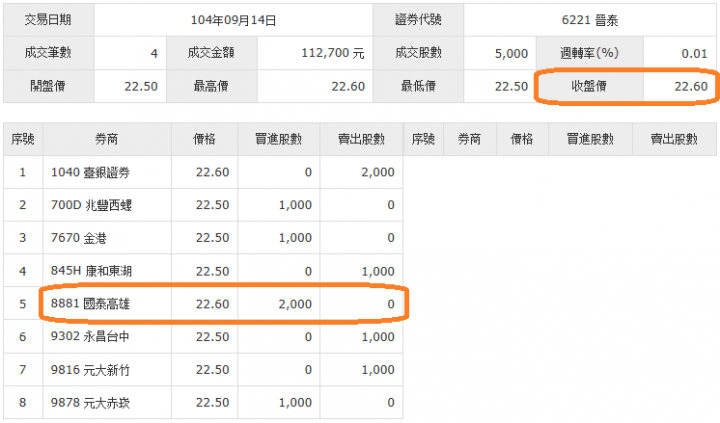Click price 22.60 in 臺銀證券 row
This screenshot has width=720, height=423.
pyautogui.click(x=212, y=172)
